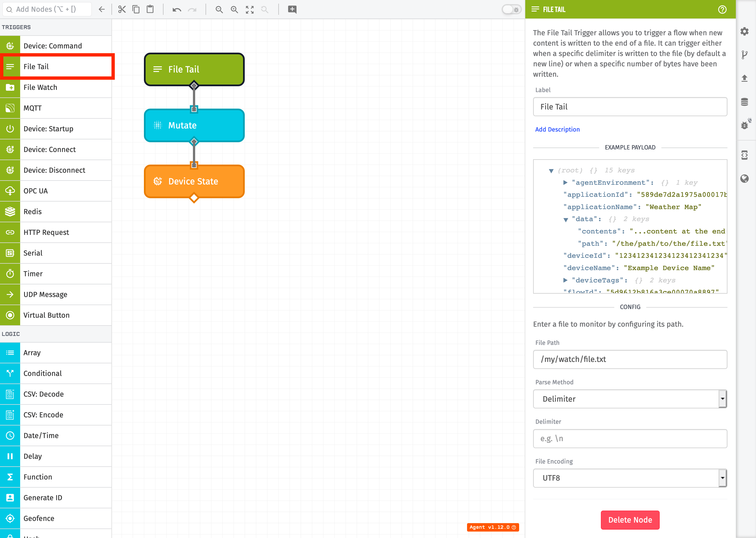
Task: Select the Redis trigger node
Action: 56,212
